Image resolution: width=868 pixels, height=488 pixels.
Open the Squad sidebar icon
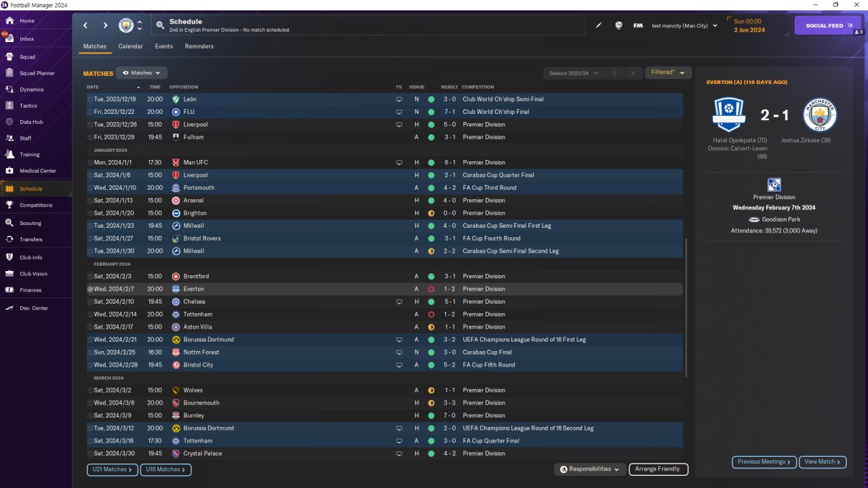coord(9,56)
